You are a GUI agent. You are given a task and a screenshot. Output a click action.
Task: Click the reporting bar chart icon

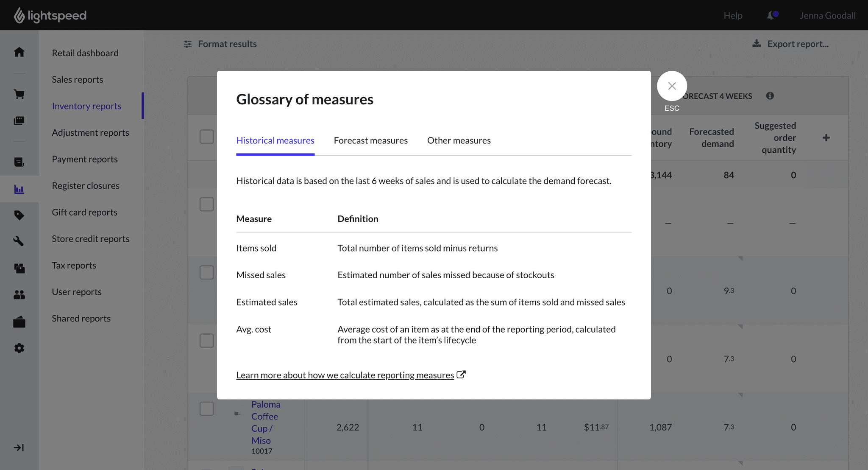(19, 189)
